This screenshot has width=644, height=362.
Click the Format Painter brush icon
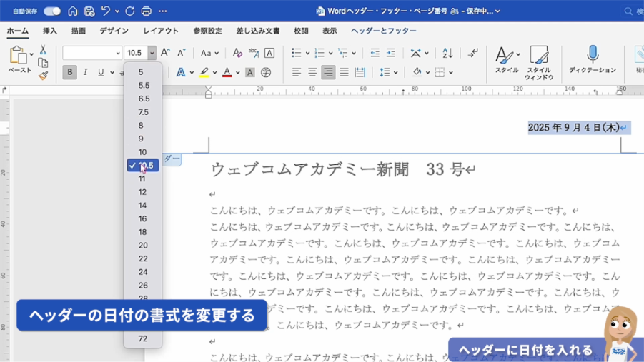click(43, 76)
